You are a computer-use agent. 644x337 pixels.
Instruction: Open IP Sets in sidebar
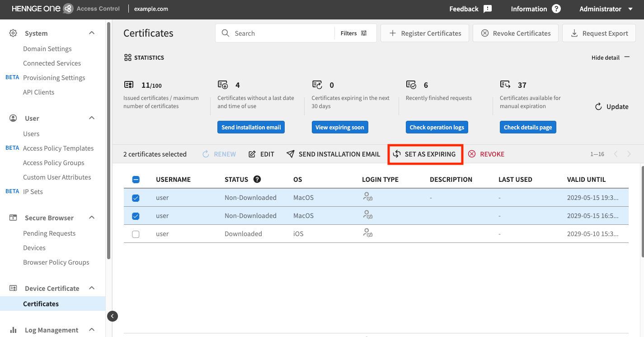(33, 191)
